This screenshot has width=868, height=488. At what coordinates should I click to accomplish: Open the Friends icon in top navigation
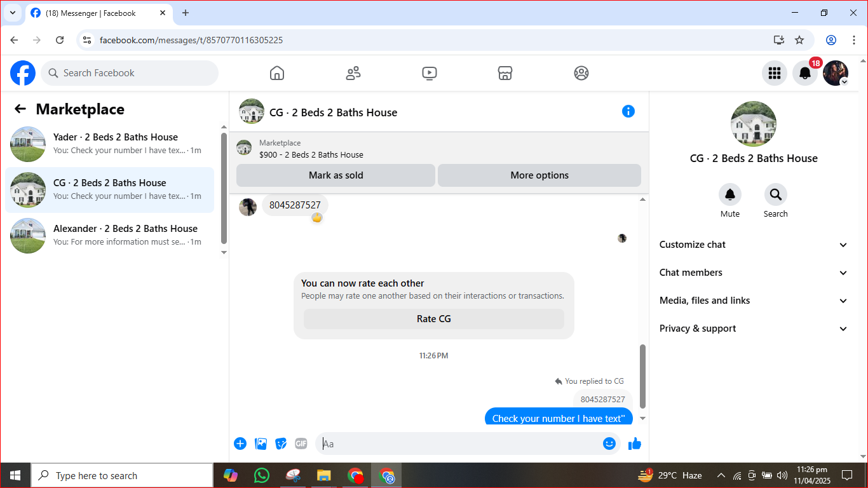[x=353, y=73]
